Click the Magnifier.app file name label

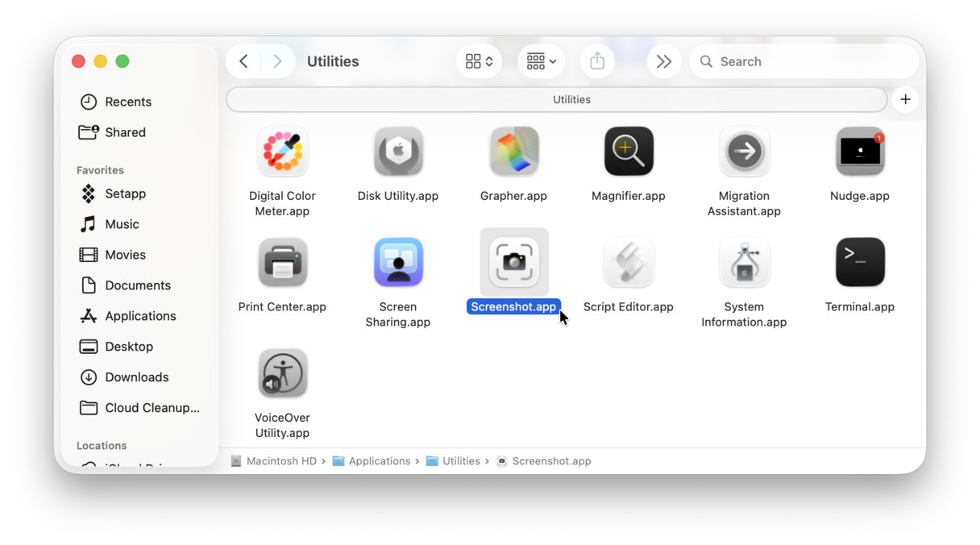click(x=629, y=196)
